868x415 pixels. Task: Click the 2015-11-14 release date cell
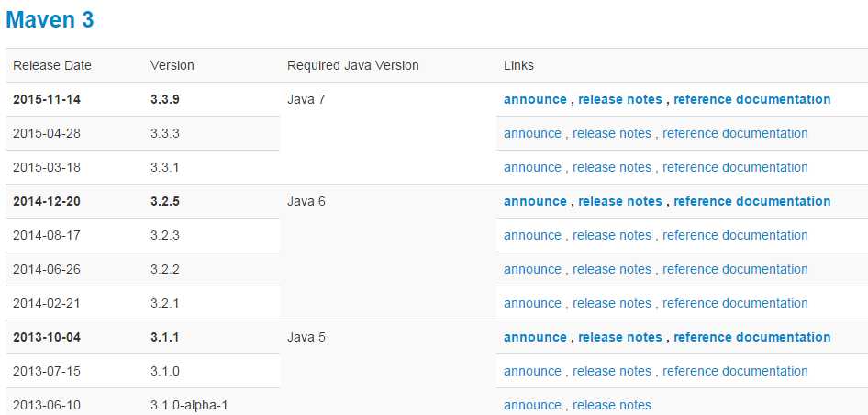click(x=47, y=99)
